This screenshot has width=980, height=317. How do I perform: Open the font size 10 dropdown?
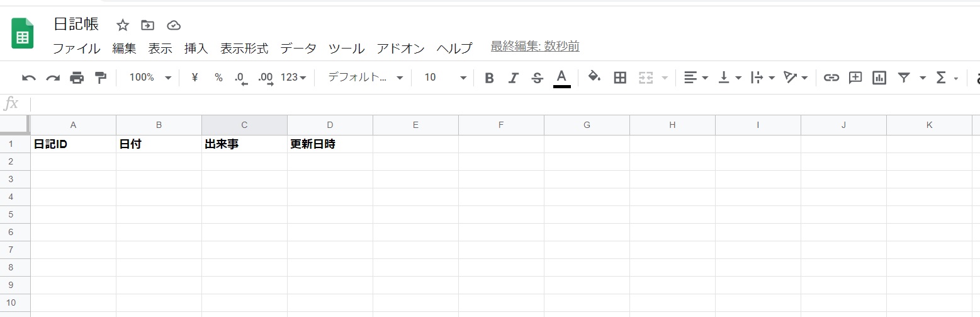[445, 78]
